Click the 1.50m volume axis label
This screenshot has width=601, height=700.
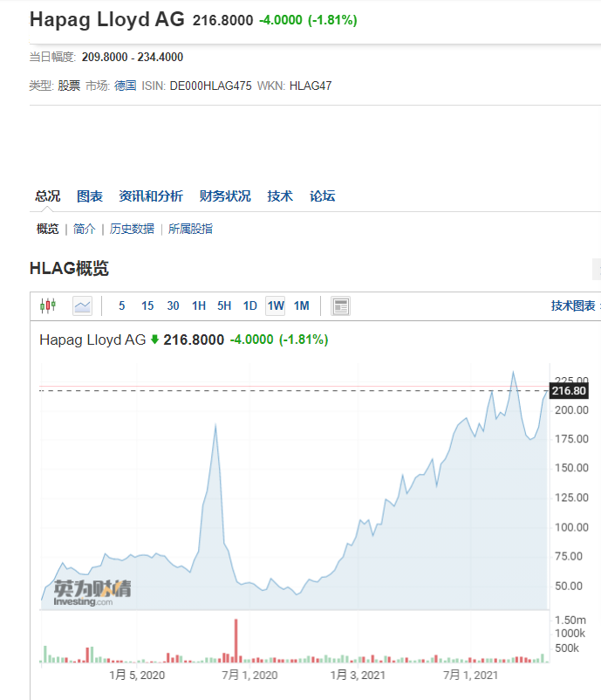pos(570,620)
